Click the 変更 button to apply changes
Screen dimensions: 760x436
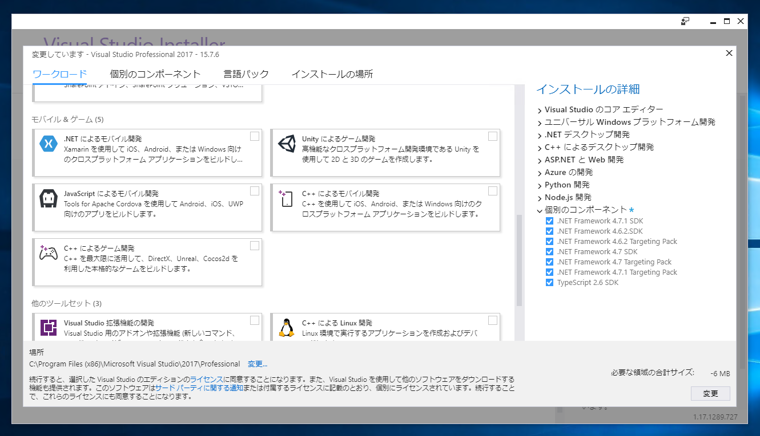(711, 393)
